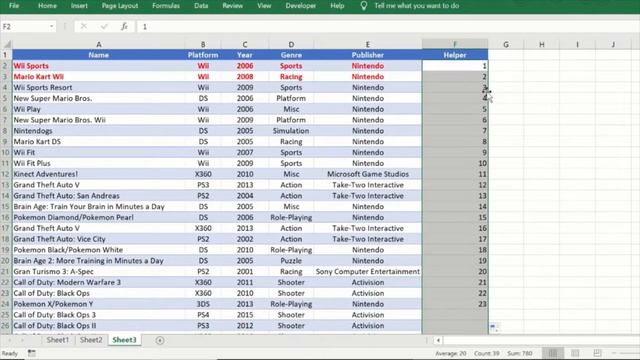Select column G header

click(x=506, y=44)
